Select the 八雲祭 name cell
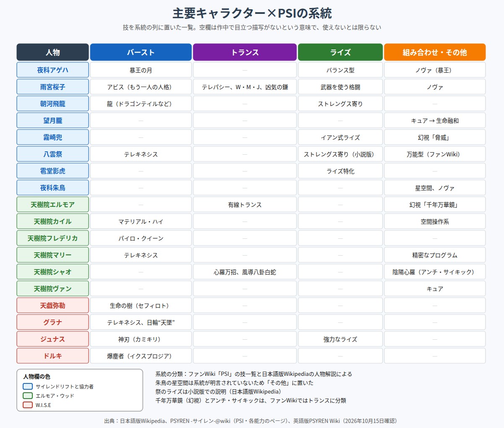The width and height of the screenshot is (504, 428). click(53, 154)
